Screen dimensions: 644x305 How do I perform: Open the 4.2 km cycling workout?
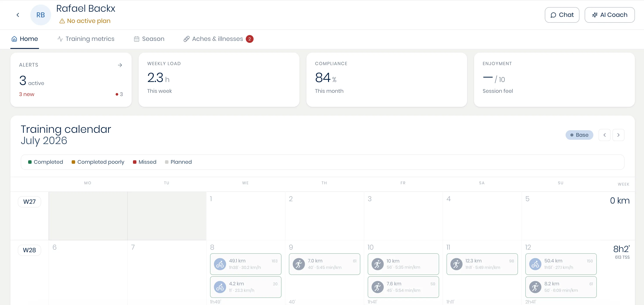246,287
